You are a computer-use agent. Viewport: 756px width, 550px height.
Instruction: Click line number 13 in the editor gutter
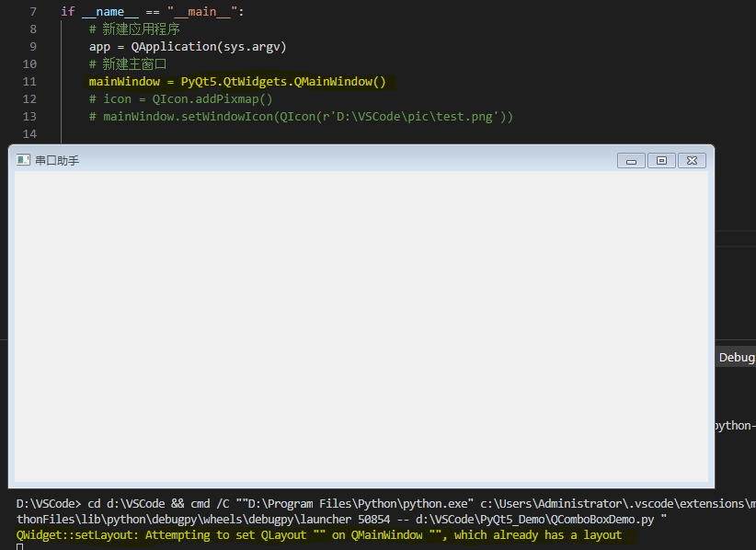[29, 117]
